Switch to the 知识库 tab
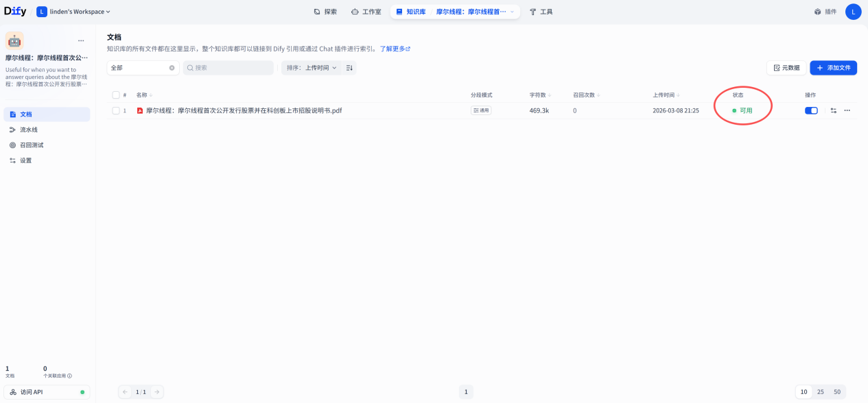 pos(411,12)
